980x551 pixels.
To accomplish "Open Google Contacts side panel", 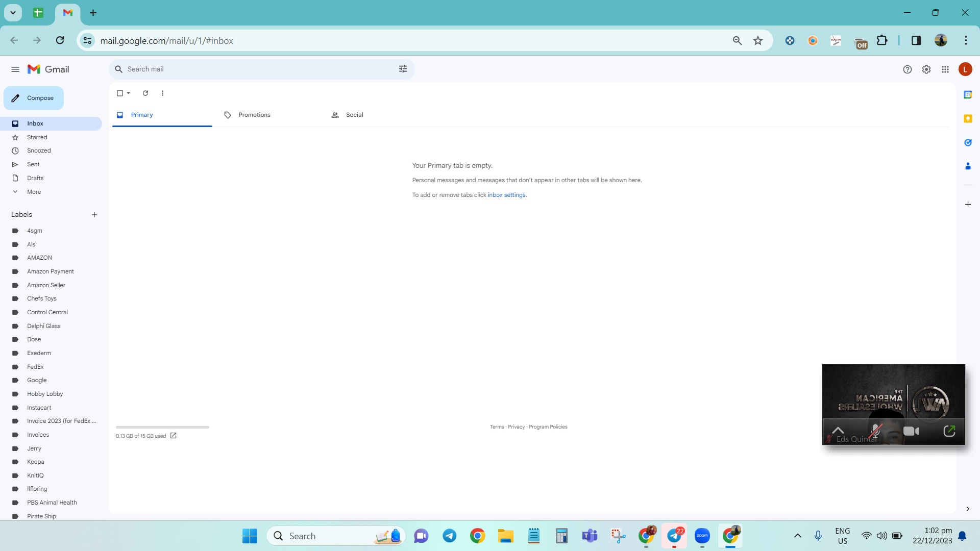I will 968,166.
